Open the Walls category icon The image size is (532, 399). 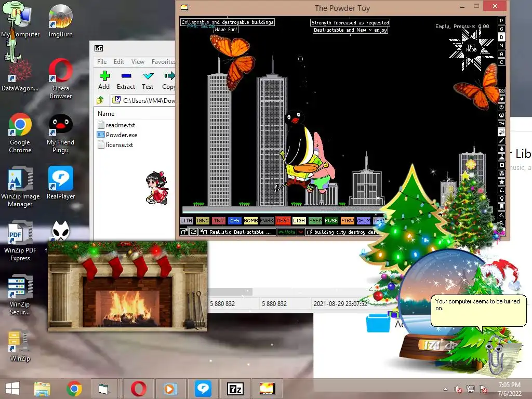[502, 90]
